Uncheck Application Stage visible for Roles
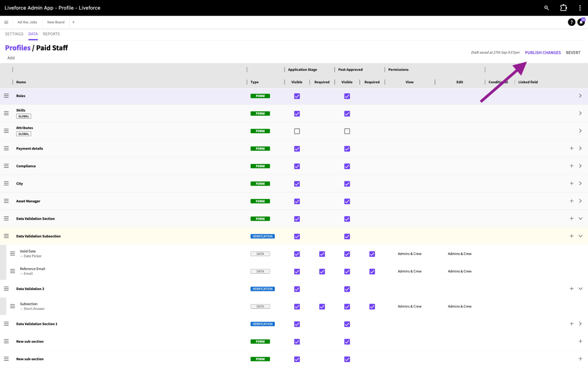The width and height of the screenshot is (588, 368). (x=297, y=96)
